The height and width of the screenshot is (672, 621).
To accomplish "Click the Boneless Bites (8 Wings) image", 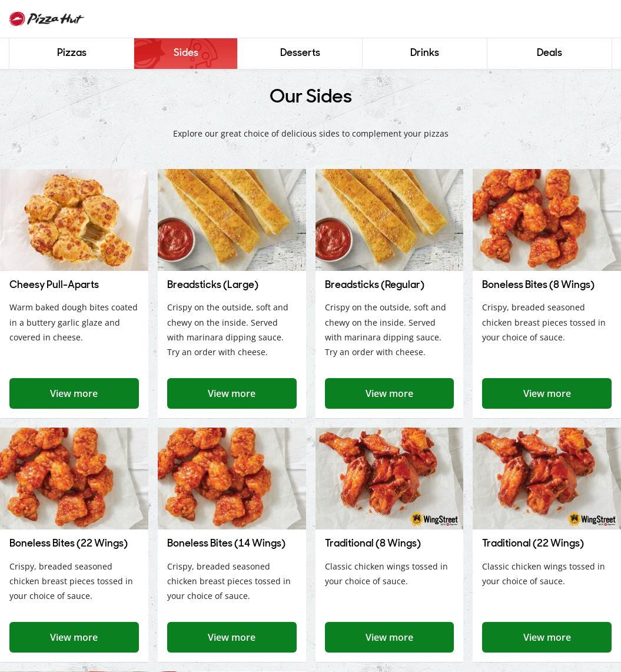I will (546, 220).
